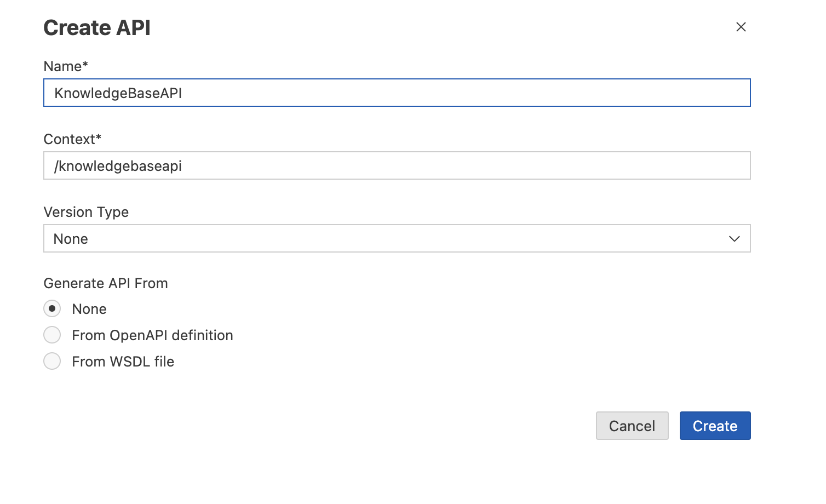The width and height of the screenshot is (826, 504).
Task: Click the Cancel button
Action: [x=632, y=426]
